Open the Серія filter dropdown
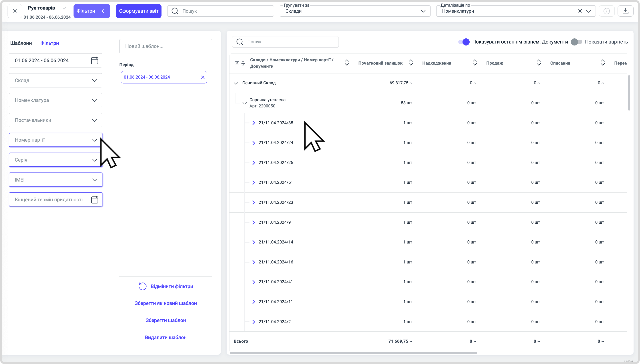 click(x=56, y=160)
